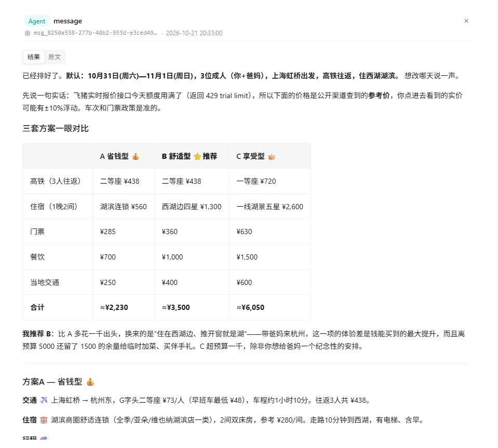Click the ¥250 local transport cell
This screenshot has width=498, height=448.
click(124, 282)
